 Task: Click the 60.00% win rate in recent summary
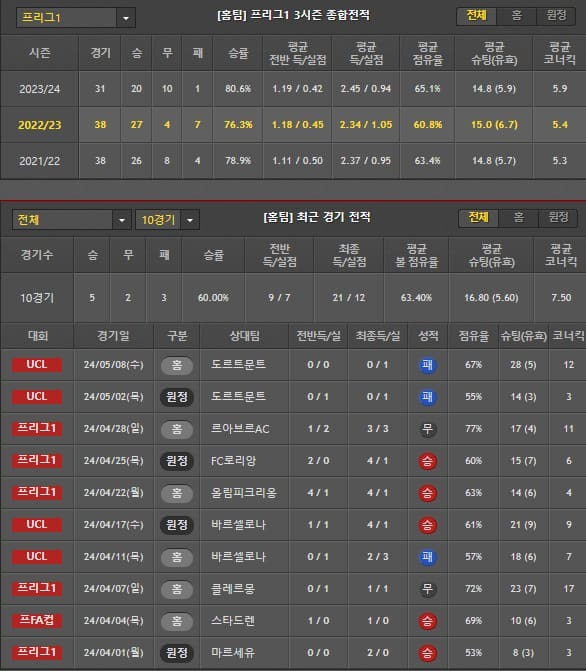[x=213, y=297]
